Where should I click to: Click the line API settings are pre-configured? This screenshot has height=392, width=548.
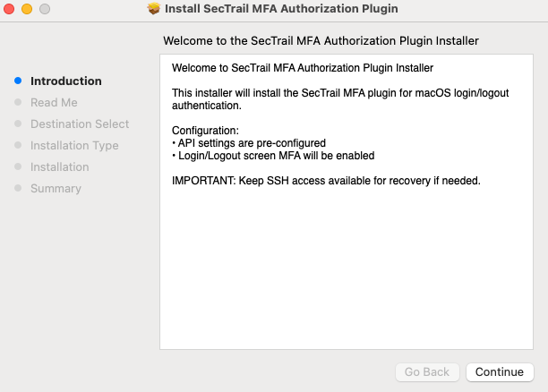pos(249,143)
